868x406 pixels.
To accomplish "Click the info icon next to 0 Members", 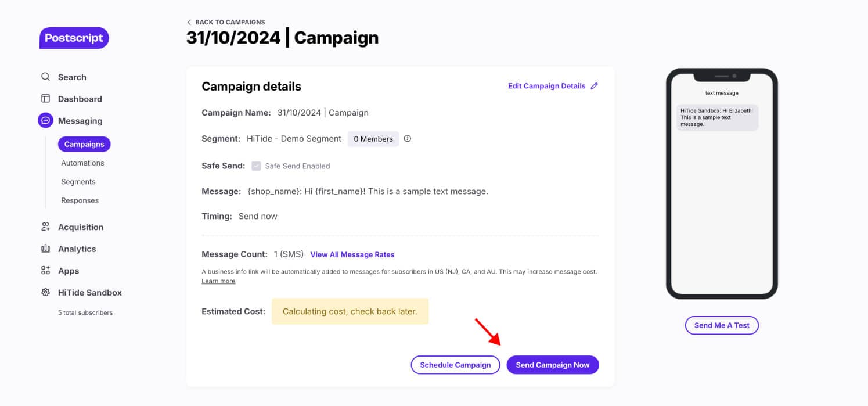I will pyautogui.click(x=408, y=139).
